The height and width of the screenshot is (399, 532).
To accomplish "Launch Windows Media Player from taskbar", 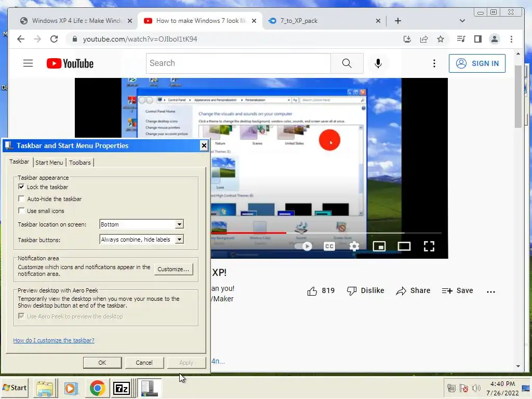I will pos(71,388).
